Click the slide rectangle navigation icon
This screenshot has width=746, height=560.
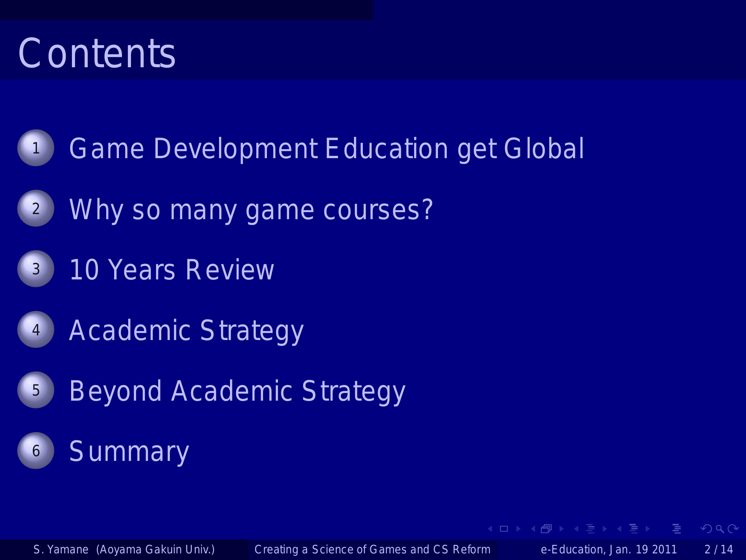pyautogui.click(x=504, y=529)
